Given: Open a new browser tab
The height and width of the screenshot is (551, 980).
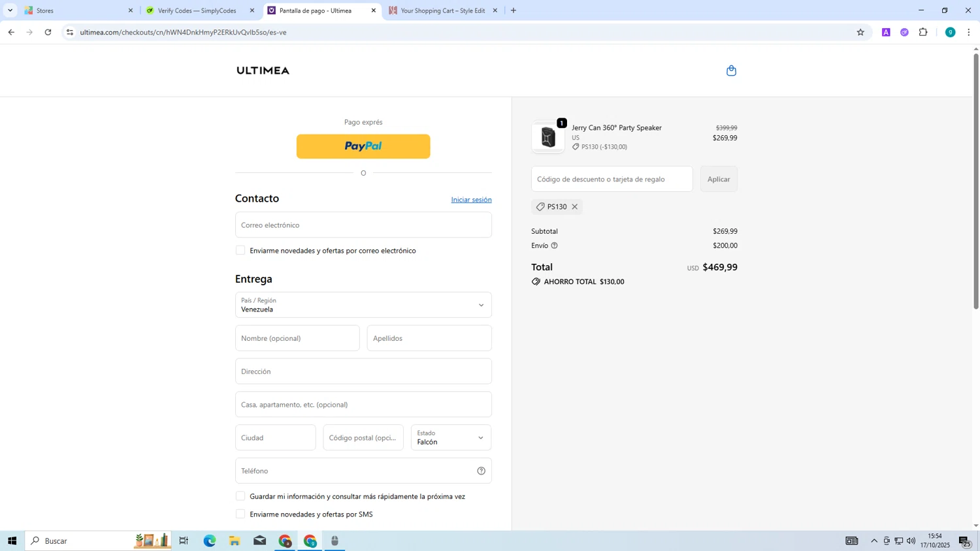Looking at the screenshot, I should (514, 10).
